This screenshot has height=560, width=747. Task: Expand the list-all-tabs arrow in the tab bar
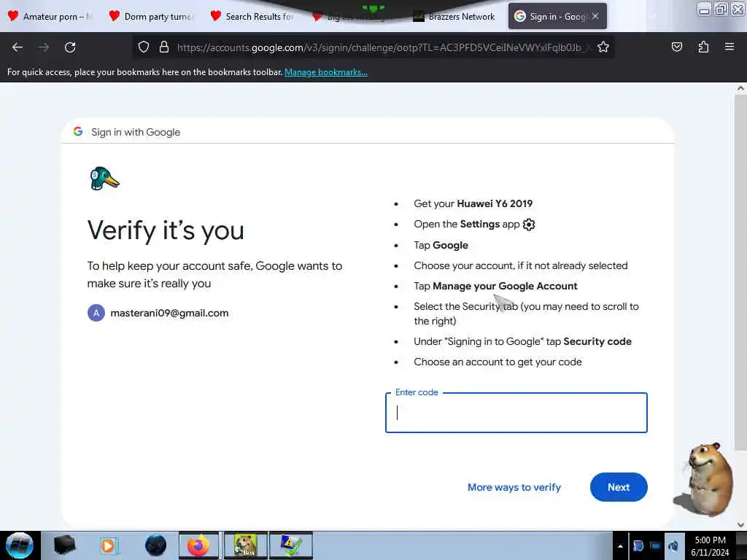coord(653,16)
